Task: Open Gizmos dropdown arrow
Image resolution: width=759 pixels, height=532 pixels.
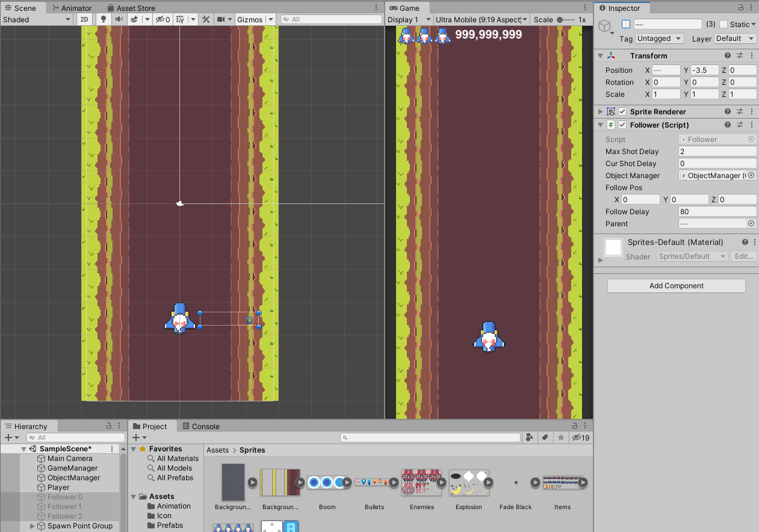Action: click(x=271, y=19)
